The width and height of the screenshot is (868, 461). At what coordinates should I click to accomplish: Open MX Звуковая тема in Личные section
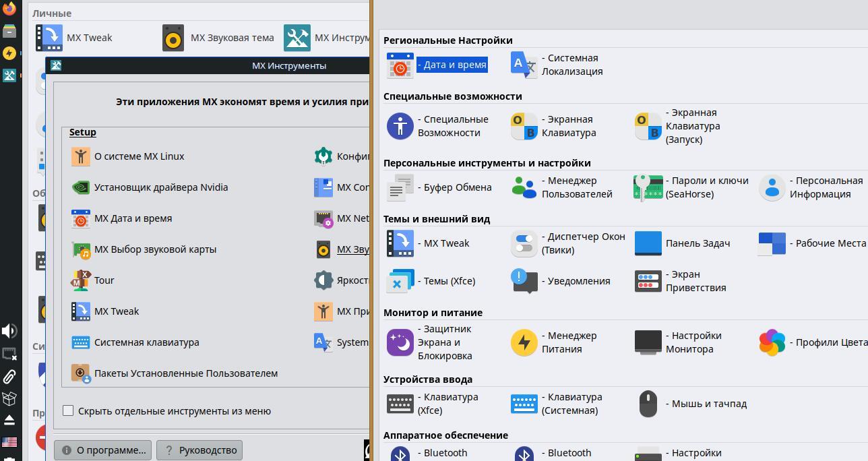click(x=218, y=38)
